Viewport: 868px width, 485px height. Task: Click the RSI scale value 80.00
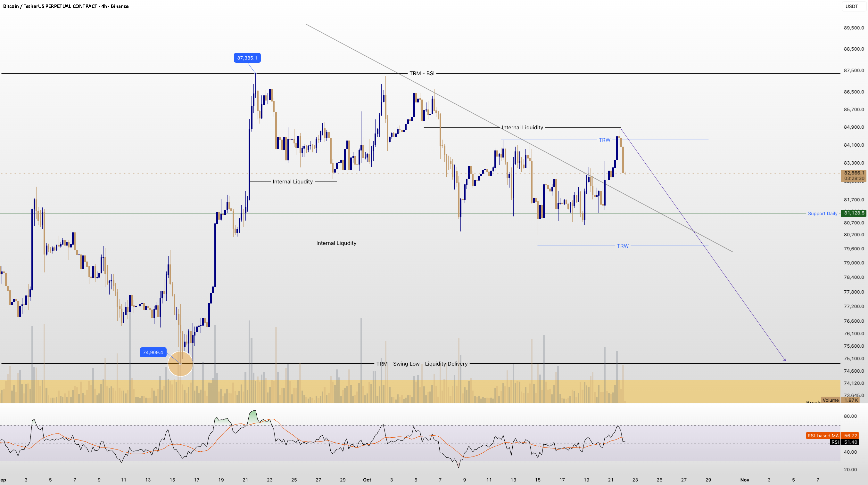tap(850, 416)
